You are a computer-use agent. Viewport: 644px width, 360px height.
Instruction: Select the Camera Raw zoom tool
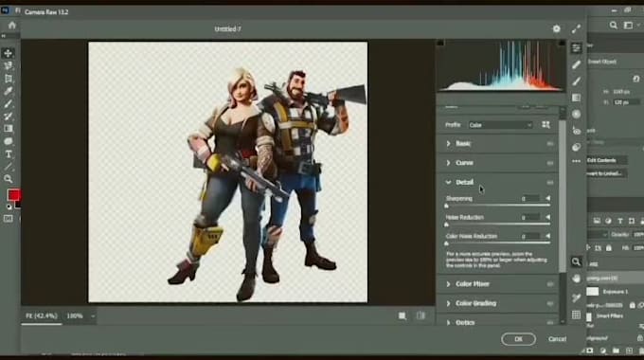click(x=576, y=261)
